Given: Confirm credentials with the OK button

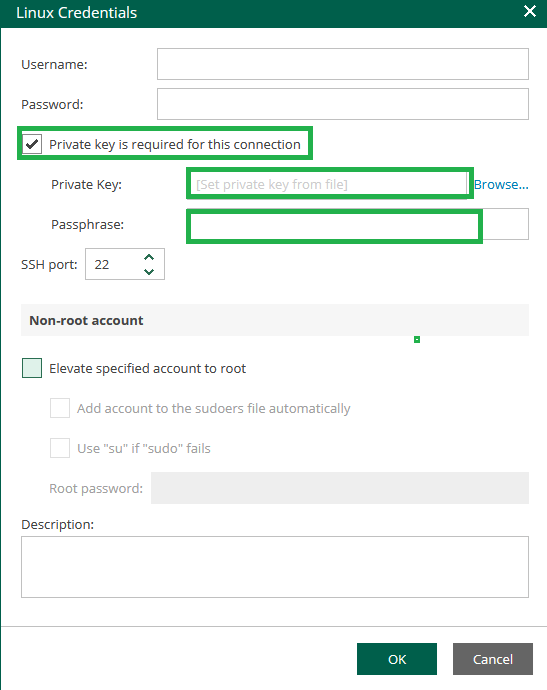Looking at the screenshot, I should click(x=397, y=659).
